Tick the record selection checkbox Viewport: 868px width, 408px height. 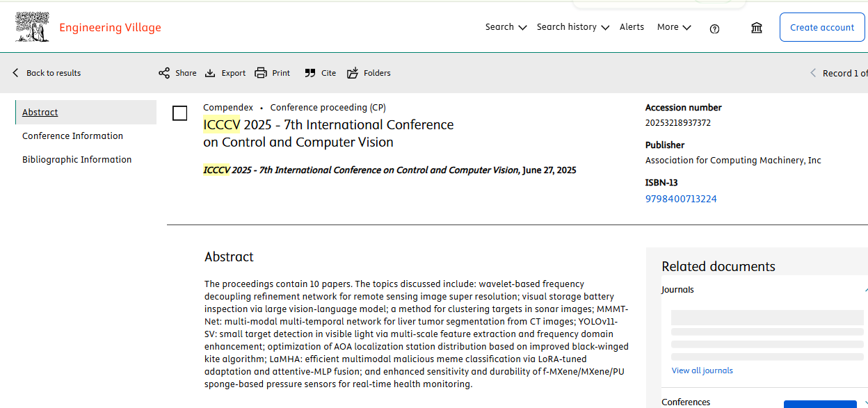[179, 113]
